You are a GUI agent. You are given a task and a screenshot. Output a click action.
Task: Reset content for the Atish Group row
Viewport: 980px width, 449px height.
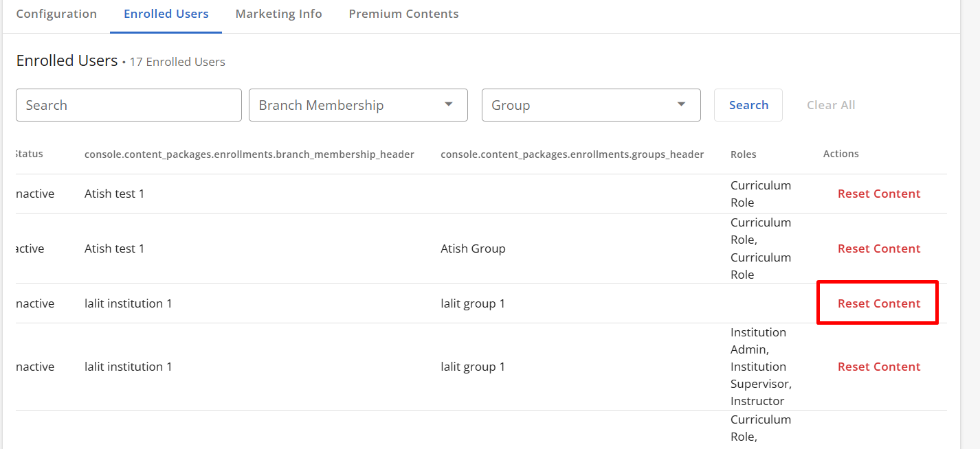879,249
